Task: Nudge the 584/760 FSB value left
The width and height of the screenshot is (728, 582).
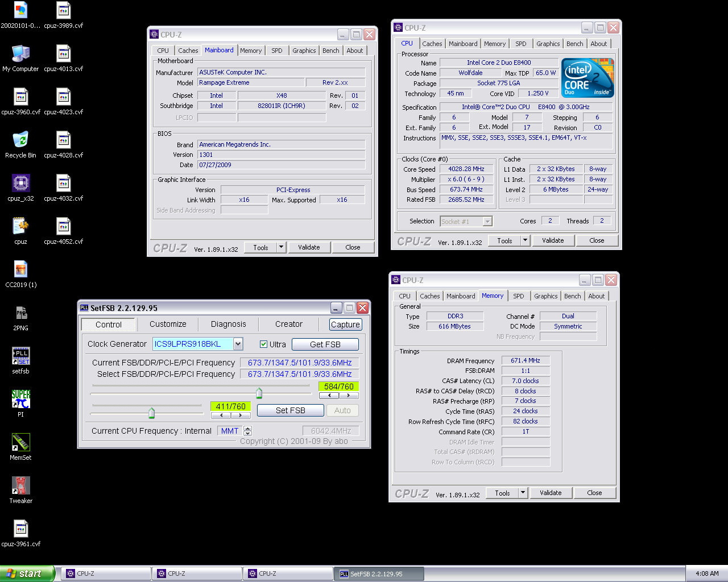Action: 329,395
